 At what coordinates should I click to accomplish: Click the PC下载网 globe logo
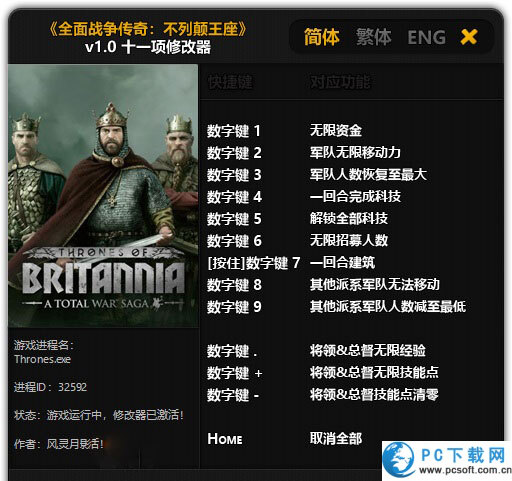coord(399,460)
